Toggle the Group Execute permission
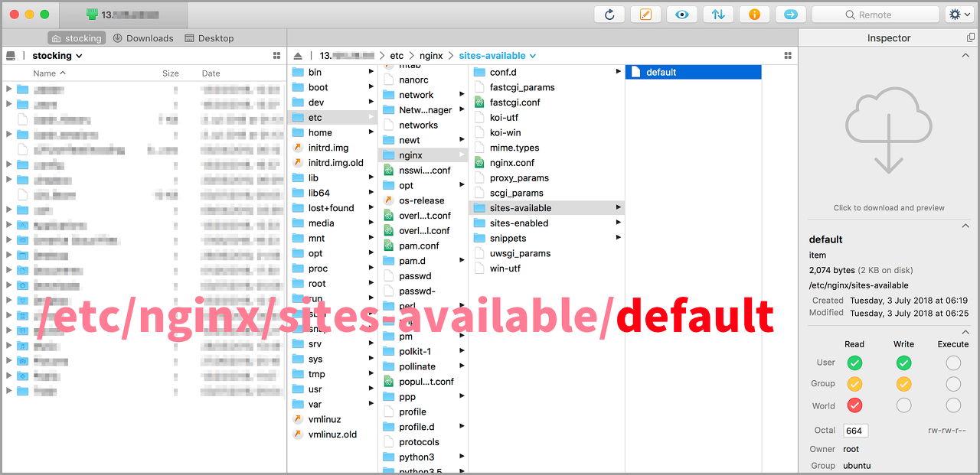The width and height of the screenshot is (980, 475). (953, 384)
